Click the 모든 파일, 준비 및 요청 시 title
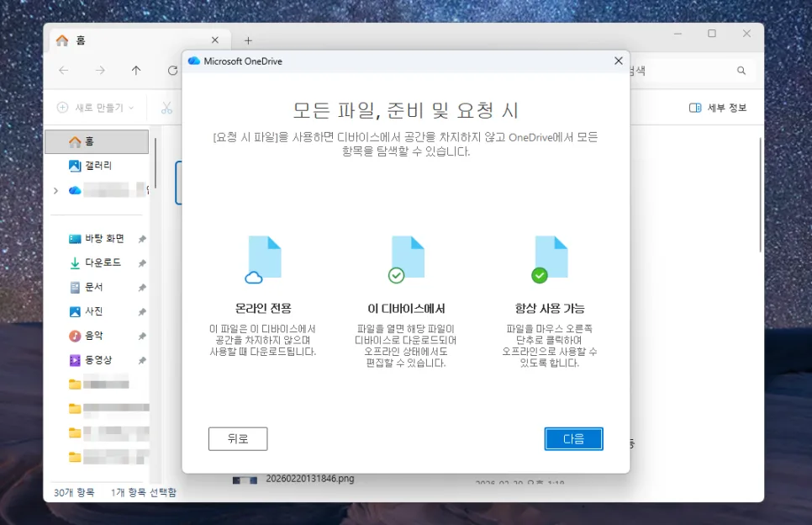Image resolution: width=812 pixels, height=525 pixels. 406,110
